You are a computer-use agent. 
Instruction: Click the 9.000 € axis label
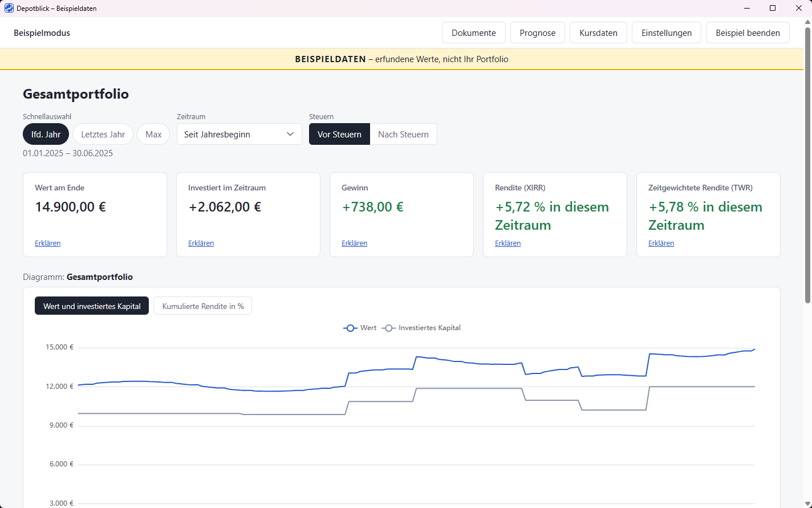coord(62,425)
